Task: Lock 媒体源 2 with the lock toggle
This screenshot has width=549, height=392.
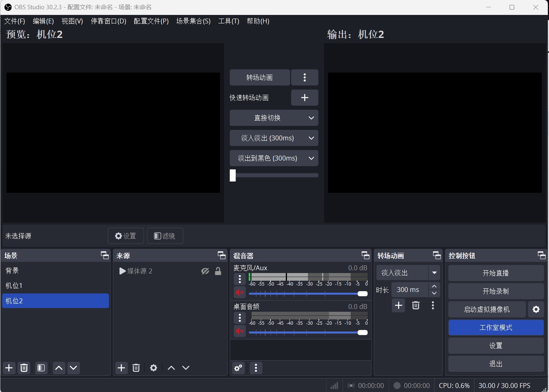Action: click(218, 271)
